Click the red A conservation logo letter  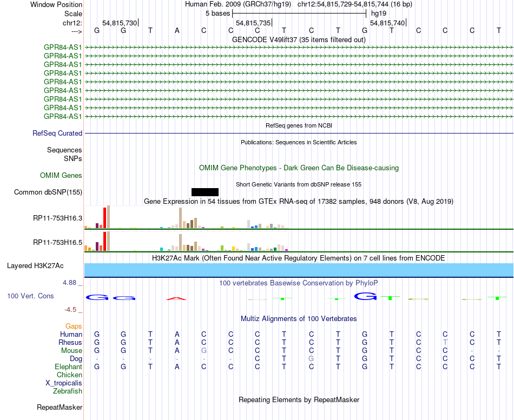point(176,298)
